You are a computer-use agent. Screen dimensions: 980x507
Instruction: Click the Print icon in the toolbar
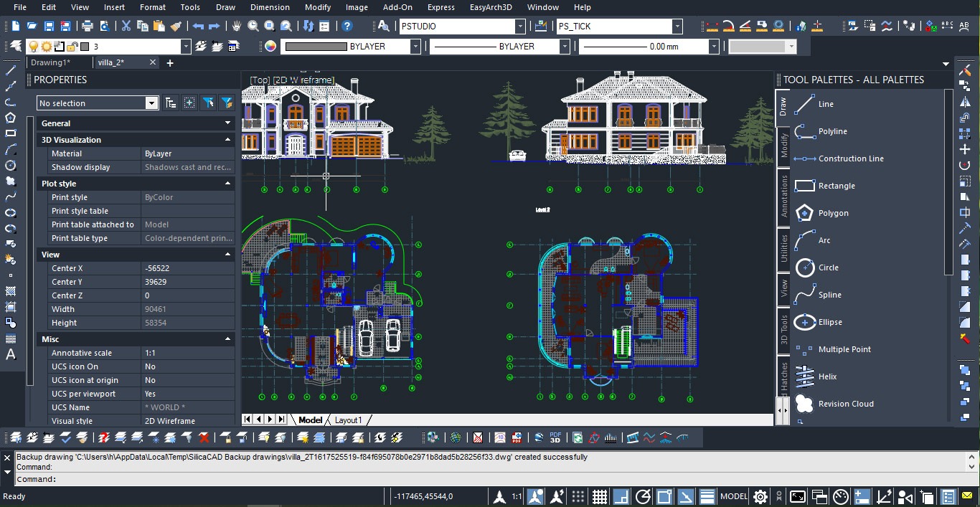click(88, 27)
